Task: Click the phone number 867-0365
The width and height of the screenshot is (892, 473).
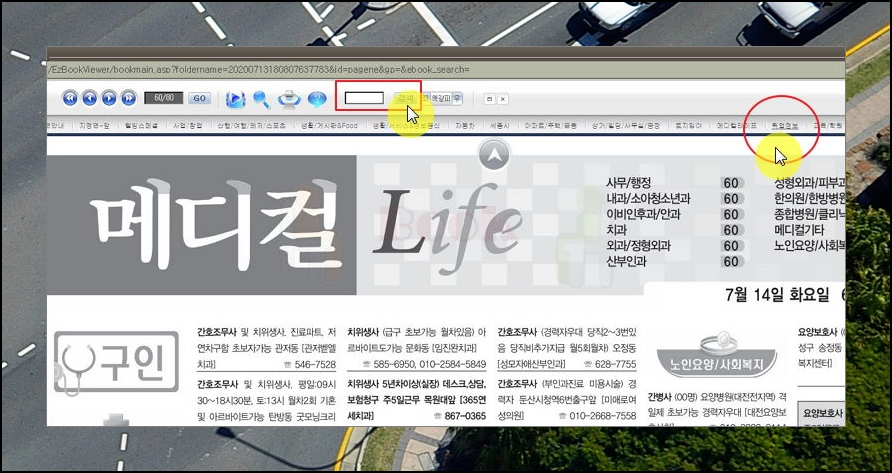Action: coord(465,416)
